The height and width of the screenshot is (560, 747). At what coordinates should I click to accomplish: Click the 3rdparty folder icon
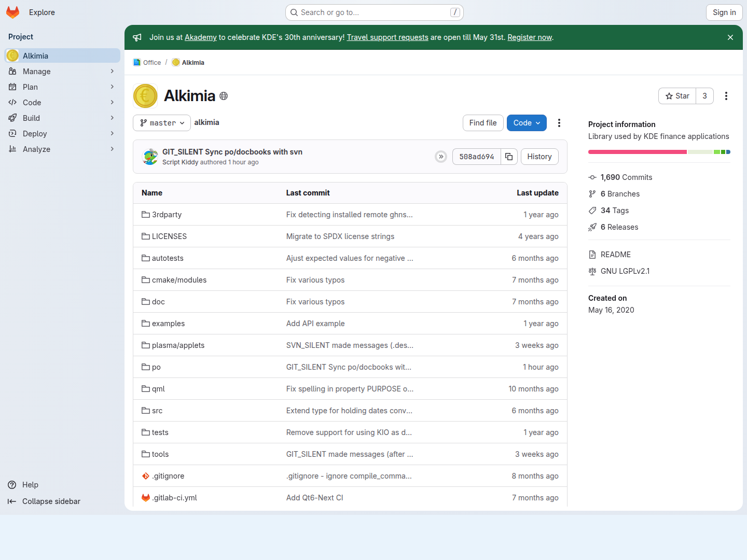[146, 214]
